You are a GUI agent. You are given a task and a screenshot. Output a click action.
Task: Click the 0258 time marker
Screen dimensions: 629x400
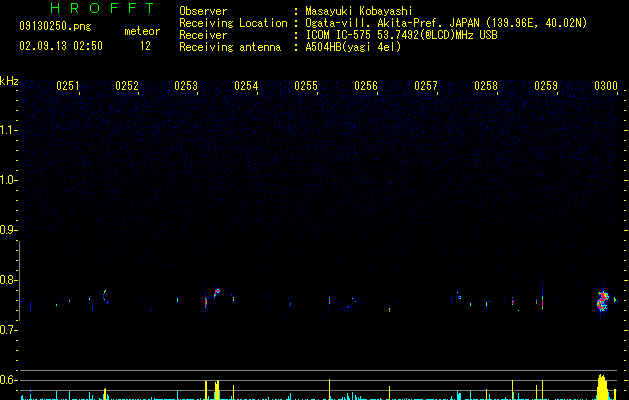486,86
